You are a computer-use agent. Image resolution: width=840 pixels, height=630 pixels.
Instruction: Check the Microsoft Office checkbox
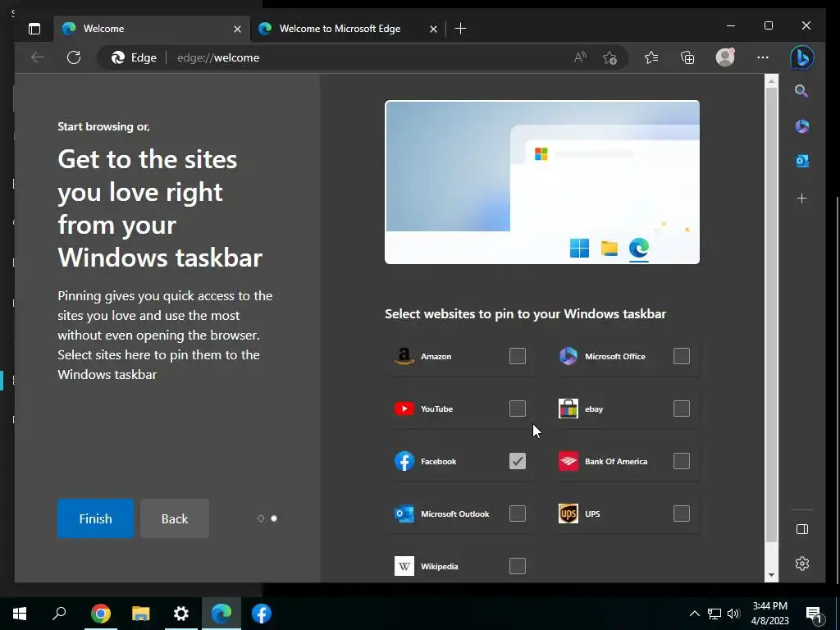point(682,356)
